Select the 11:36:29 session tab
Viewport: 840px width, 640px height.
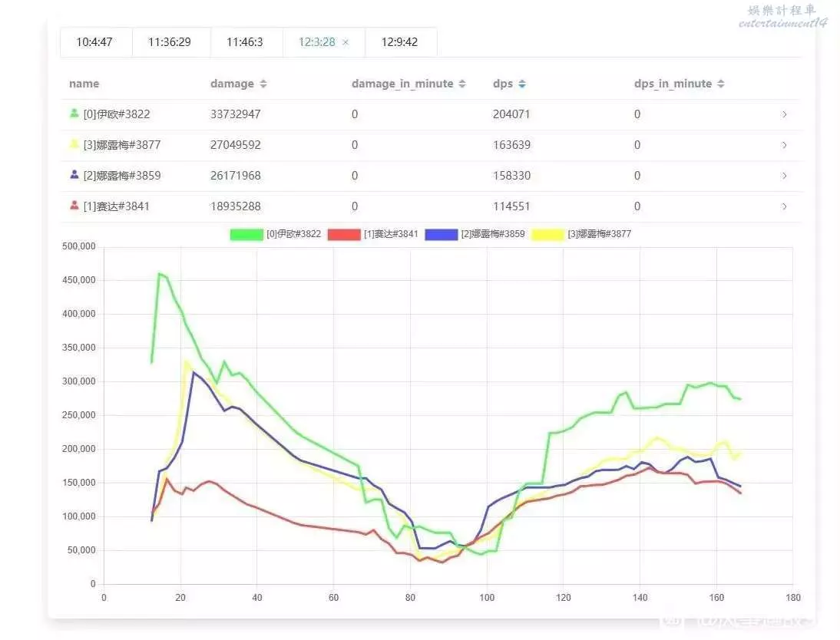click(x=170, y=42)
